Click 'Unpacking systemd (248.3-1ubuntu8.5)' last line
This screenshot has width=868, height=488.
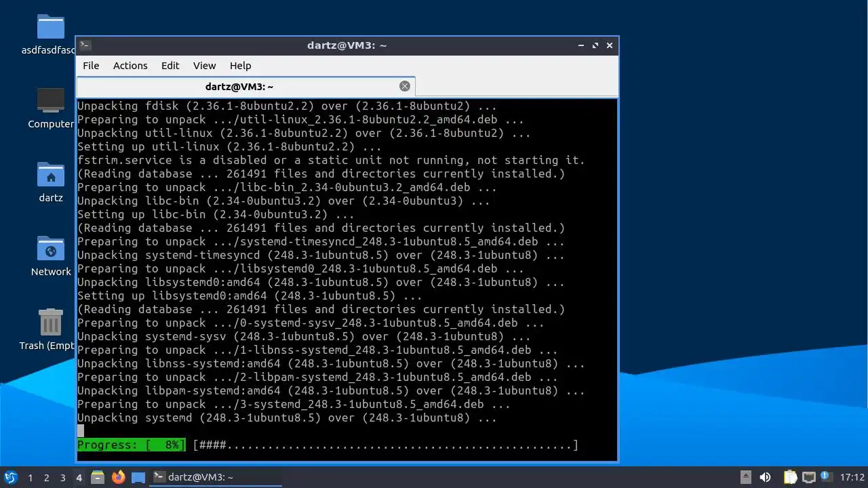[x=287, y=418]
